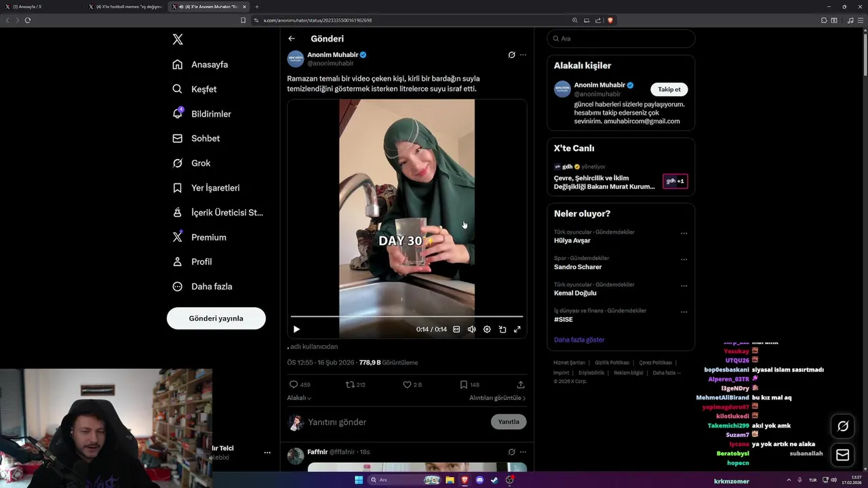Open more options for #SISE trend
Viewport: 868px width, 488px height.
coord(684,312)
